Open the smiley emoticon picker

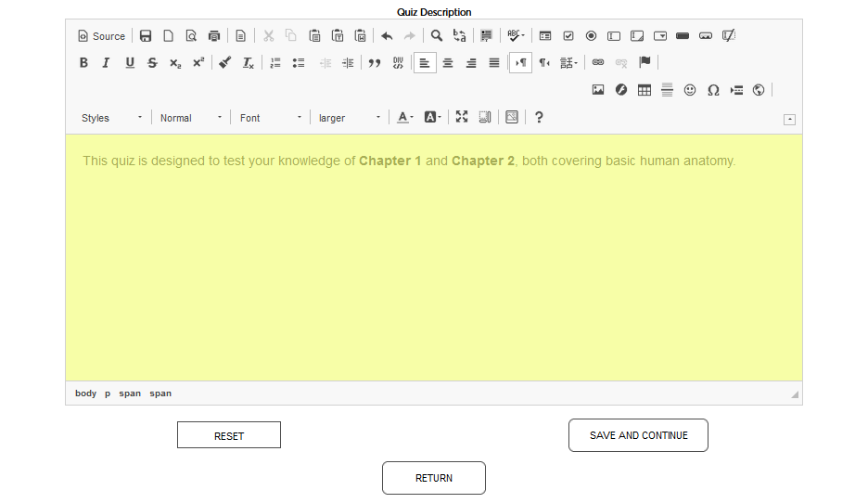690,90
